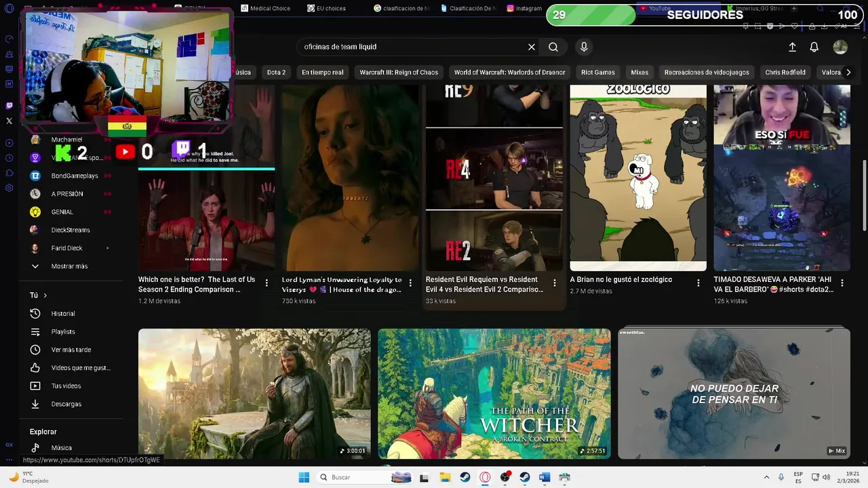Open the 3:00:01 elven king video thumbnail
Image resolution: width=868 pixels, height=488 pixels.
pyautogui.click(x=254, y=394)
